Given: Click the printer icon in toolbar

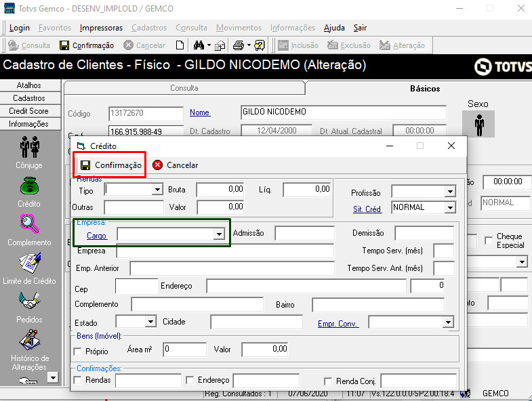Looking at the screenshot, I should [239, 45].
